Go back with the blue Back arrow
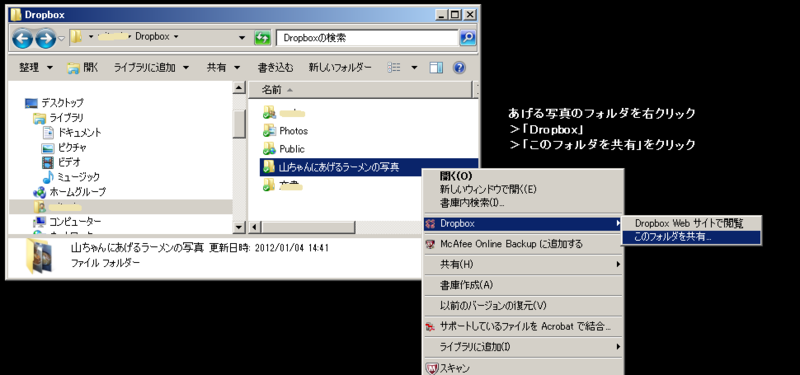This screenshot has height=375, width=800. (x=22, y=38)
